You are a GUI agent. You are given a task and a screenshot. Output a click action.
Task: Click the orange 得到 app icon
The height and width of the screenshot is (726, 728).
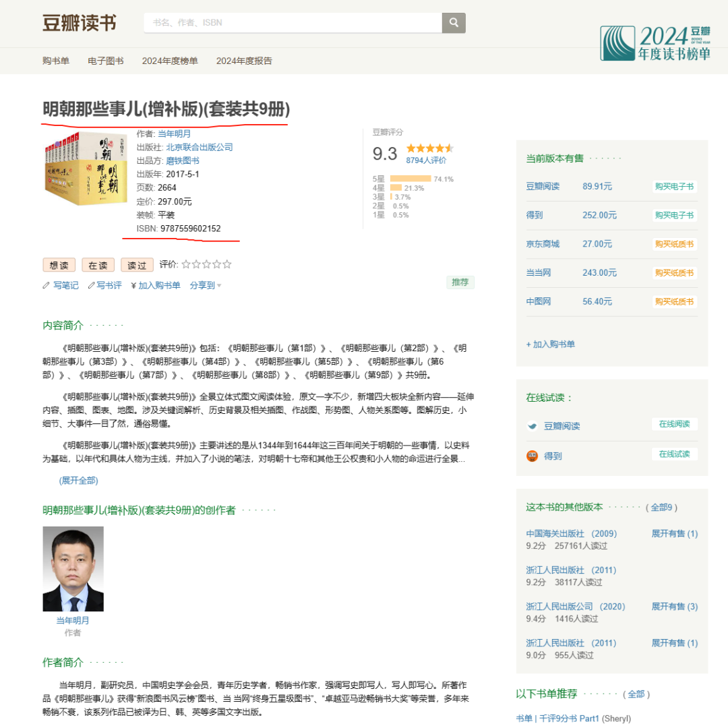click(x=531, y=455)
